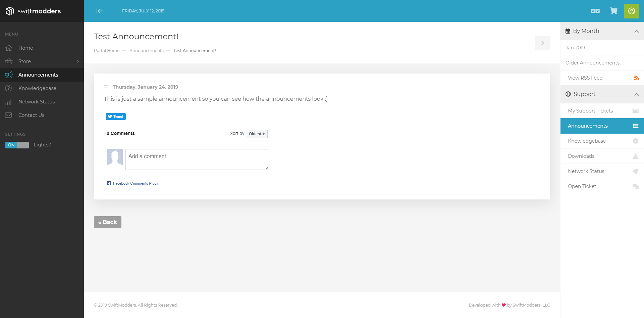
Task: Share with the Tweet button
Action: (116, 117)
